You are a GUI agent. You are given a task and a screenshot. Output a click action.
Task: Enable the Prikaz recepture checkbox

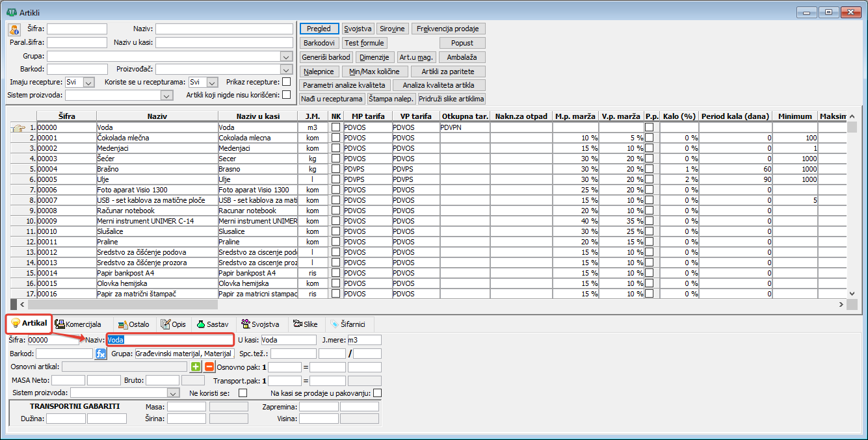[x=286, y=82]
